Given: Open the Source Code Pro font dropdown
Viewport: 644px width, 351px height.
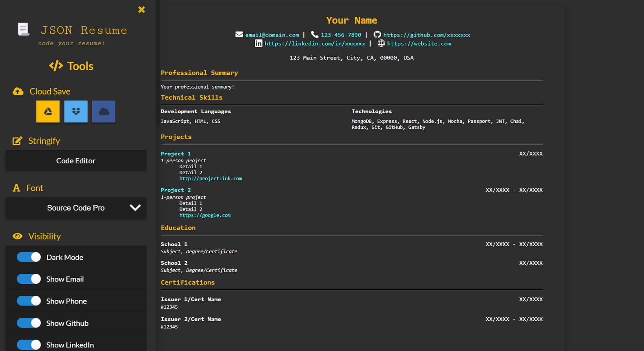Looking at the screenshot, I should pyautogui.click(x=76, y=208).
